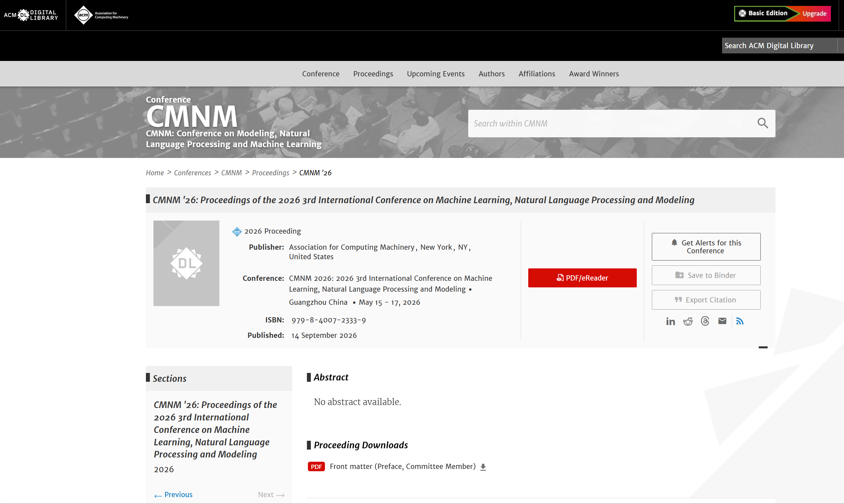Open the PDF/eReader button
This screenshot has height=504, width=844.
click(x=582, y=278)
